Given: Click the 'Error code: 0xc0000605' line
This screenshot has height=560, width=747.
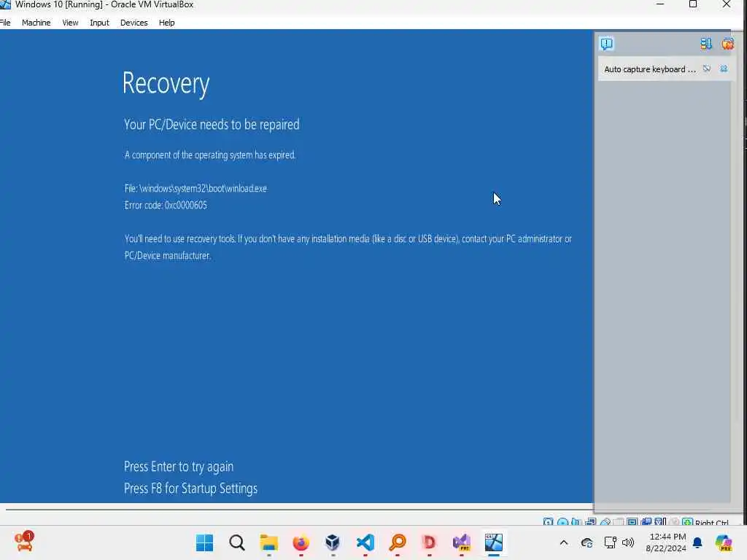Looking at the screenshot, I should pyautogui.click(x=166, y=205).
